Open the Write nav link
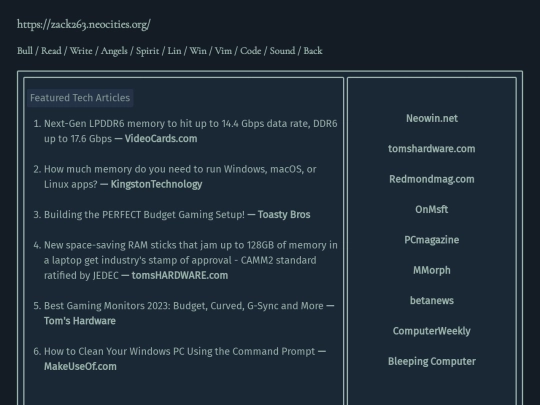 click(81, 51)
